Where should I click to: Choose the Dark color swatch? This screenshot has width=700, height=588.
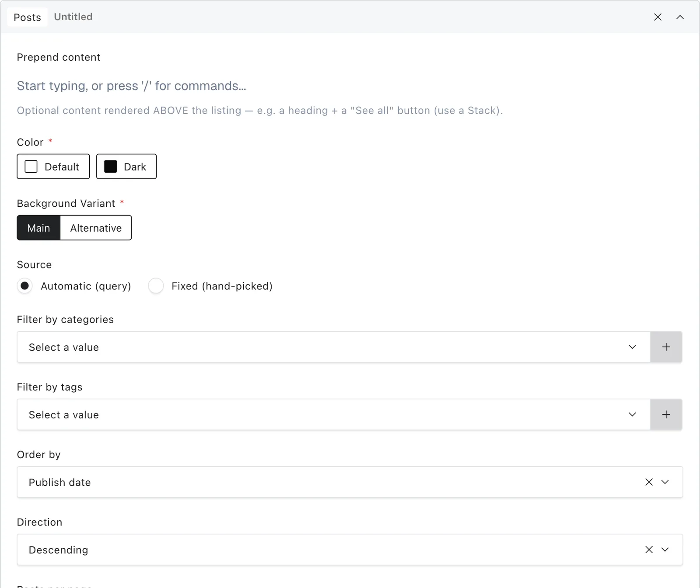pos(126,167)
